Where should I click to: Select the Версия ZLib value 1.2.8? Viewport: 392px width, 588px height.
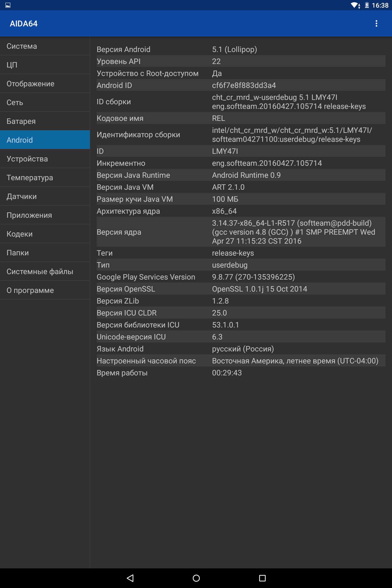[220, 301]
